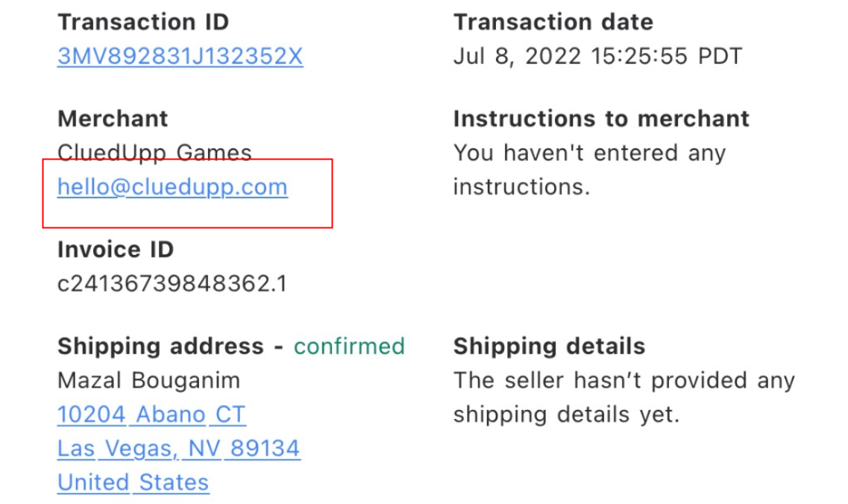
Task: Select the CluedUpp Games merchant name
Action: pyautogui.click(x=154, y=152)
